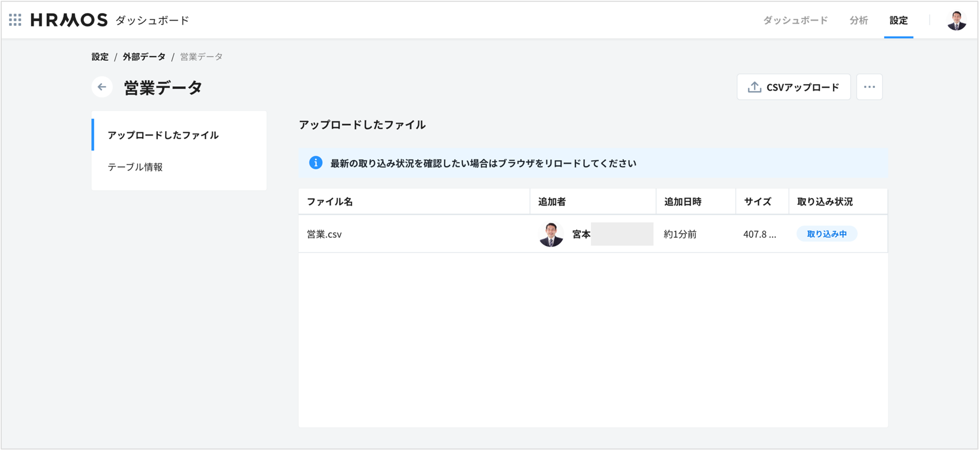This screenshot has width=980, height=451.
Task: Switch to the テーブル情報 section
Action: click(x=135, y=167)
